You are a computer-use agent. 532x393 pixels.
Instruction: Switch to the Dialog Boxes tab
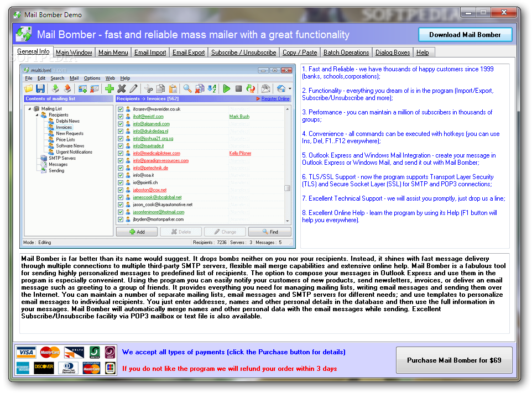coord(393,53)
